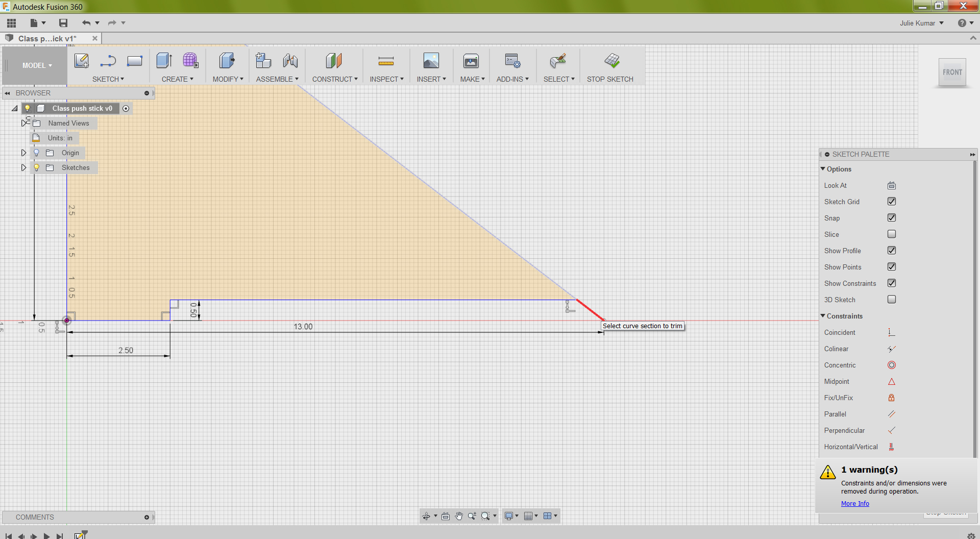Collapse the Constraints section in Sketch Palette

[x=823, y=316]
